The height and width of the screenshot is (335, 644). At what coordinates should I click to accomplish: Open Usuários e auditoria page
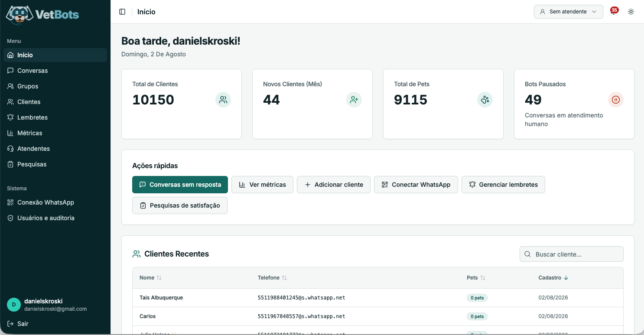(55, 218)
